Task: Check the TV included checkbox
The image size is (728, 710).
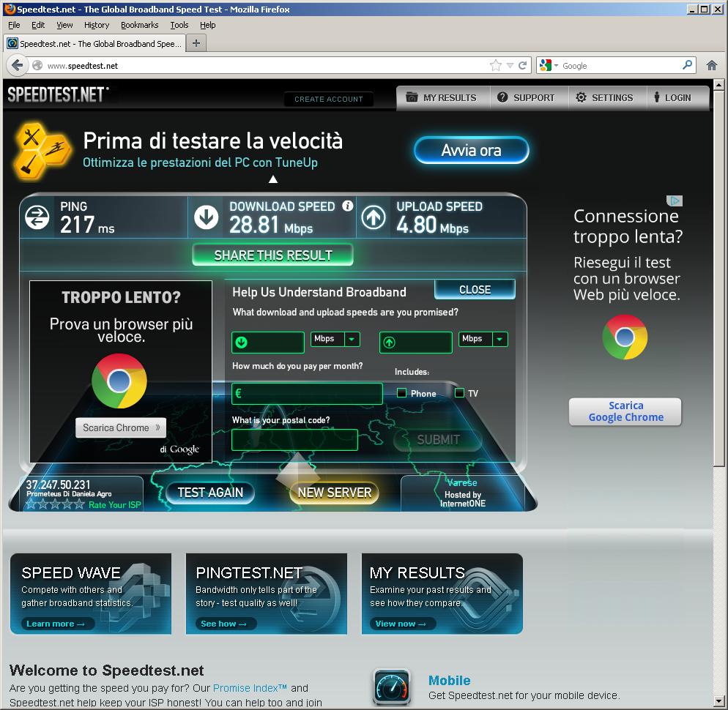Action: [x=459, y=392]
